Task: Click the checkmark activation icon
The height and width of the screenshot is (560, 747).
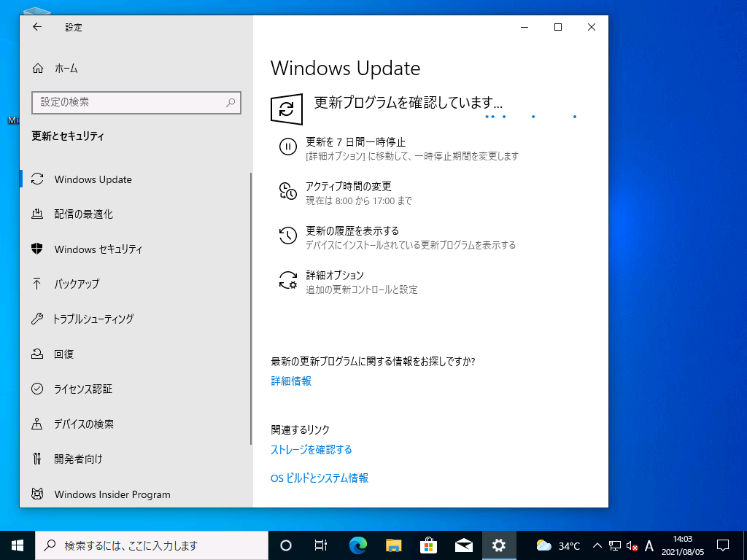Action: (37, 389)
